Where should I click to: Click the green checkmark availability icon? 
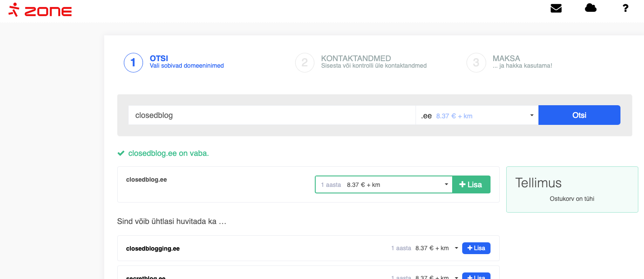[x=121, y=154]
